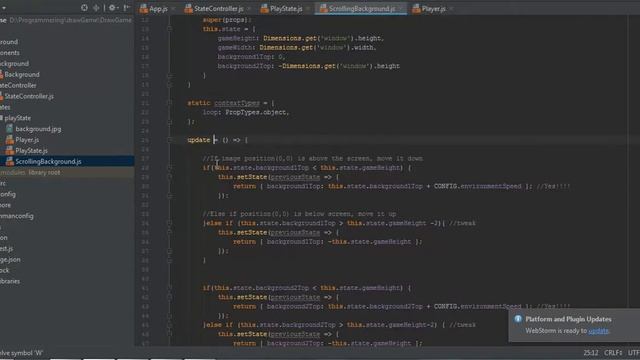Click the resolve symbol status bar message
640x360 pixels.
(x=22, y=353)
